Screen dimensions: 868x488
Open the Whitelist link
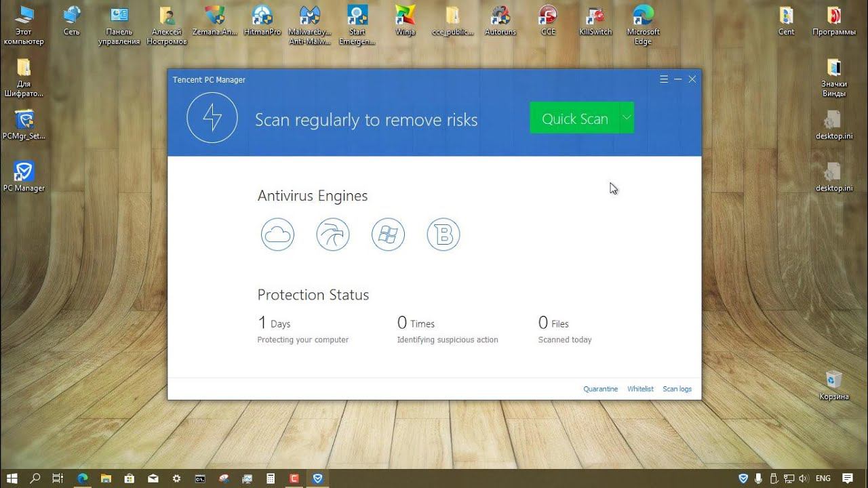[640, 389]
